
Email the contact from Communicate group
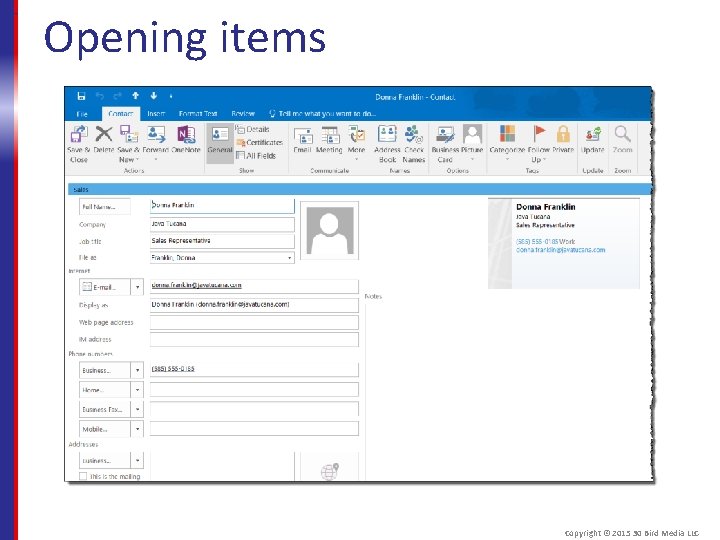tap(303, 140)
